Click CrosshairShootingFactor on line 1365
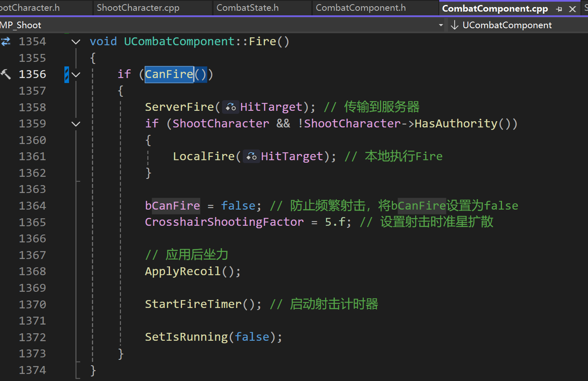This screenshot has width=588, height=381. [224, 222]
